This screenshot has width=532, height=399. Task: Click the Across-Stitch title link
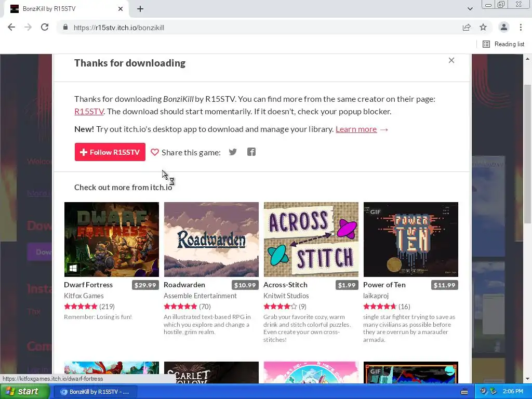pos(285,285)
